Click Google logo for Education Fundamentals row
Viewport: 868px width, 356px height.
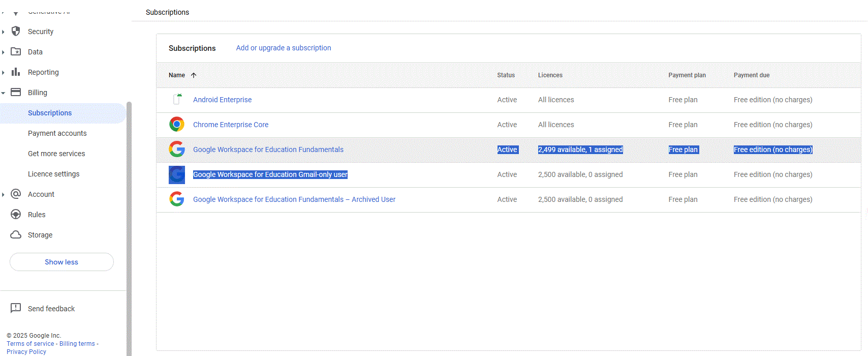click(177, 149)
